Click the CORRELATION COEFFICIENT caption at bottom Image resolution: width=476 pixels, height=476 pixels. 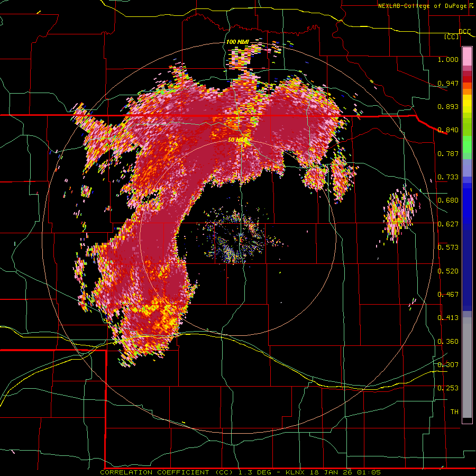click(x=240, y=472)
